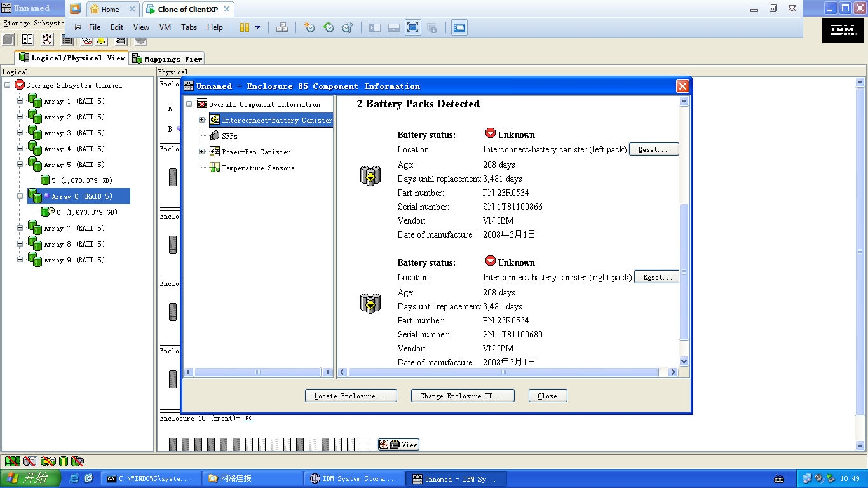Toggle full screen mode icon

coord(413,27)
